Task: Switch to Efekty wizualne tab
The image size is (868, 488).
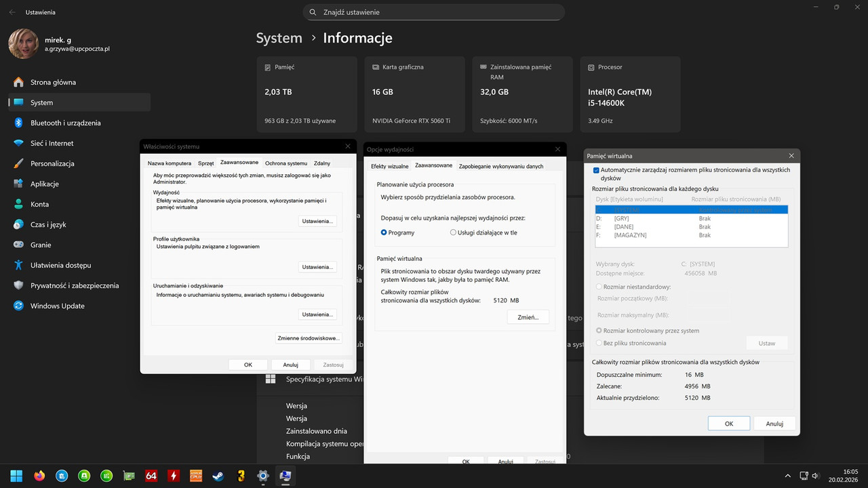Action: click(389, 166)
